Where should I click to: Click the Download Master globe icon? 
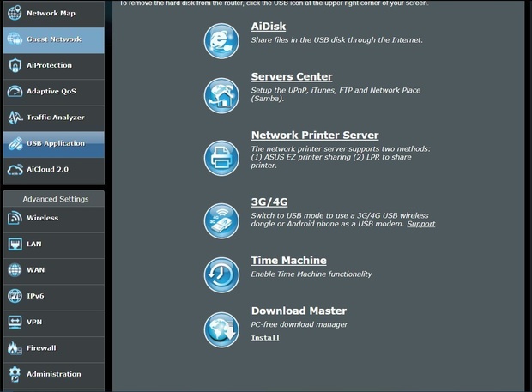tap(221, 330)
